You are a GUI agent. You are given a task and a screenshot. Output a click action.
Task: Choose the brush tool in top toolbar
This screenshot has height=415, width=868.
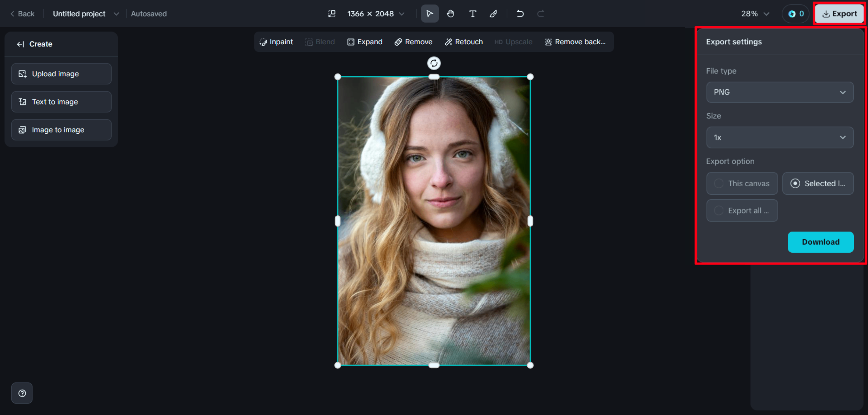493,14
